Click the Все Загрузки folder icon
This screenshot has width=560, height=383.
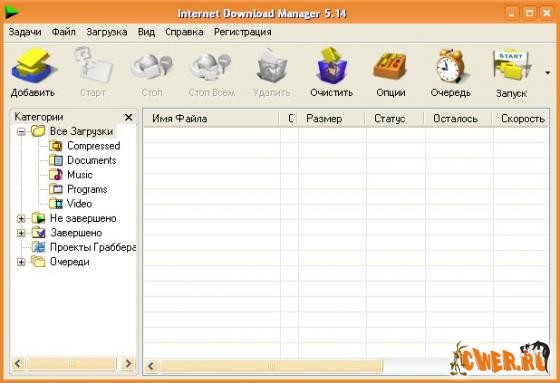[38, 131]
